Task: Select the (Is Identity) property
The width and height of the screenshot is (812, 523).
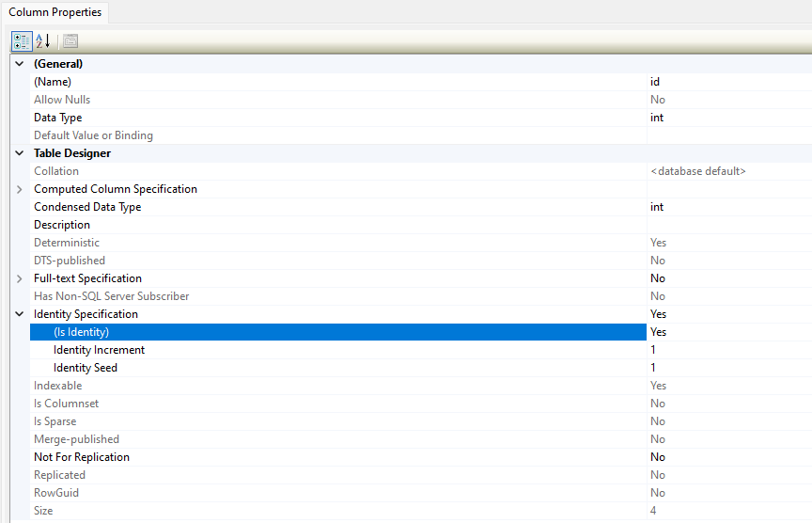Action: [x=338, y=332]
